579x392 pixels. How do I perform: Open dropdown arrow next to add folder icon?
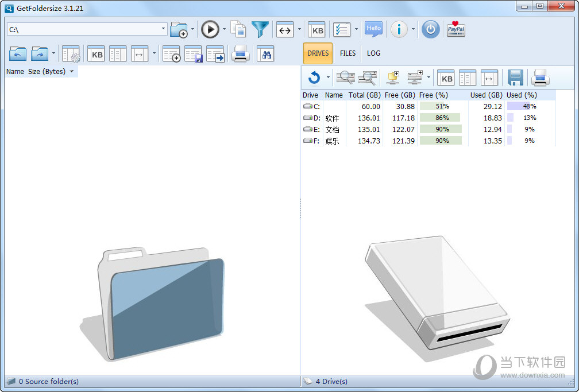click(193, 29)
